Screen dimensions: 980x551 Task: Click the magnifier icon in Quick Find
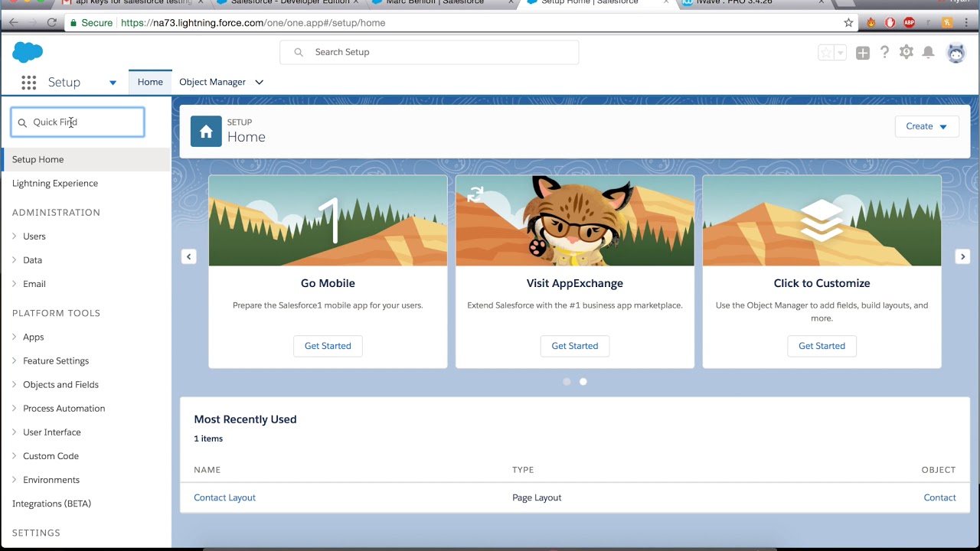click(x=22, y=122)
